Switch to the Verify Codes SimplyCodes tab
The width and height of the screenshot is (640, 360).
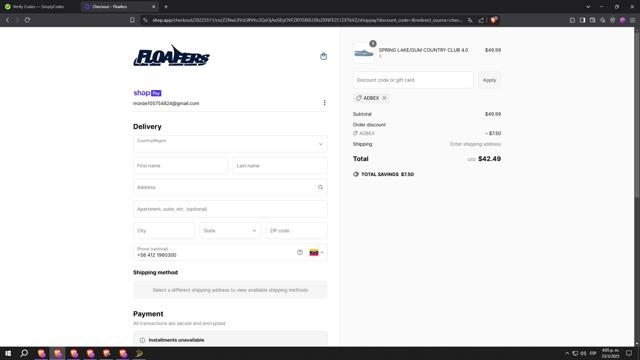coord(39,7)
